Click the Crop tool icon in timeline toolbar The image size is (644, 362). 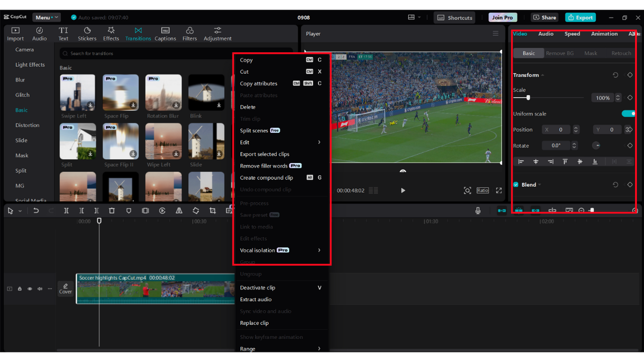tap(212, 211)
